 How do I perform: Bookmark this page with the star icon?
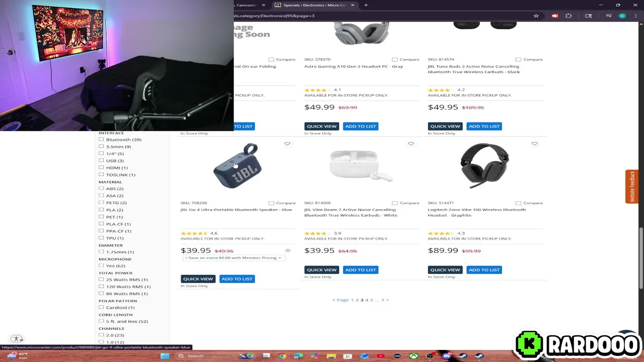click(x=536, y=16)
